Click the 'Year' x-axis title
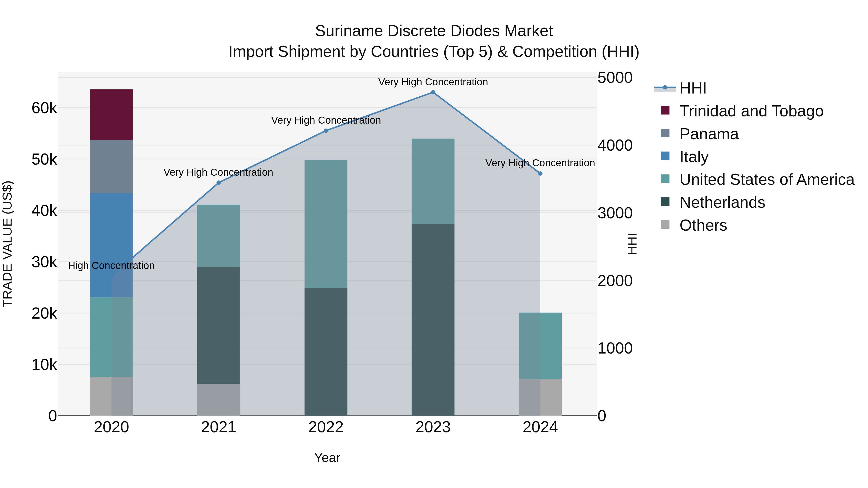868x488 pixels. point(327,458)
